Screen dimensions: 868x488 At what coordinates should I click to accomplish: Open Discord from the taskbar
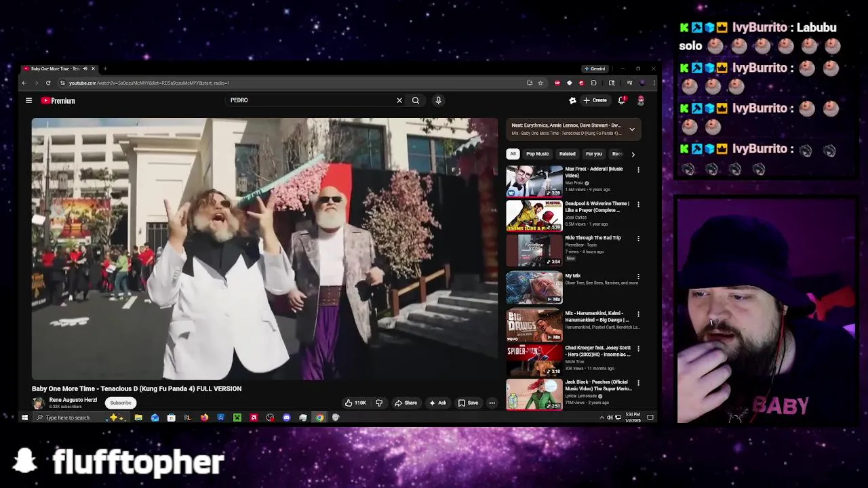tap(286, 418)
